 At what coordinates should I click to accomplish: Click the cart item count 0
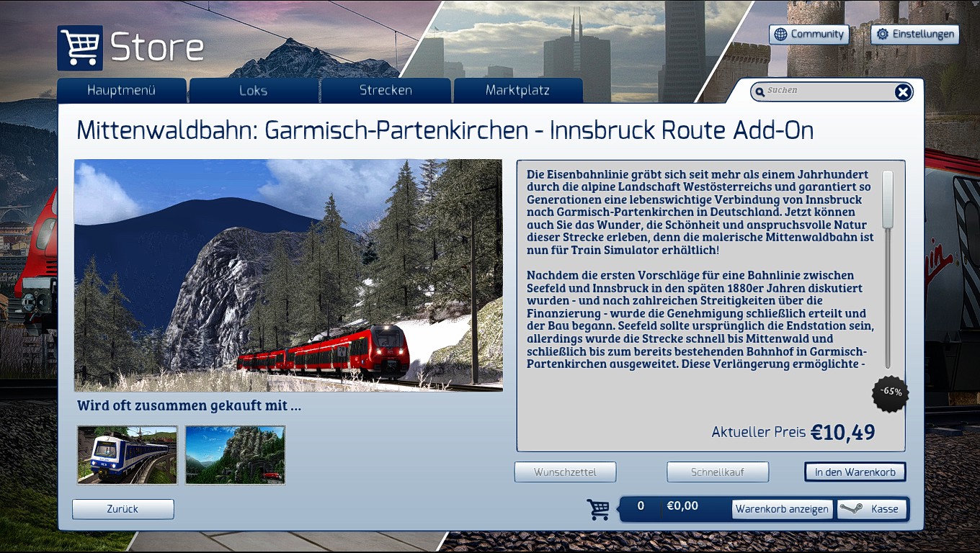[x=641, y=506]
